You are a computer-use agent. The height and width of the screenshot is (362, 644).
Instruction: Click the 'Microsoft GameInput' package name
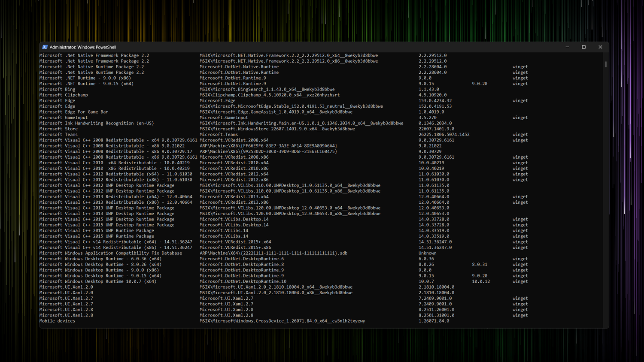point(64,118)
